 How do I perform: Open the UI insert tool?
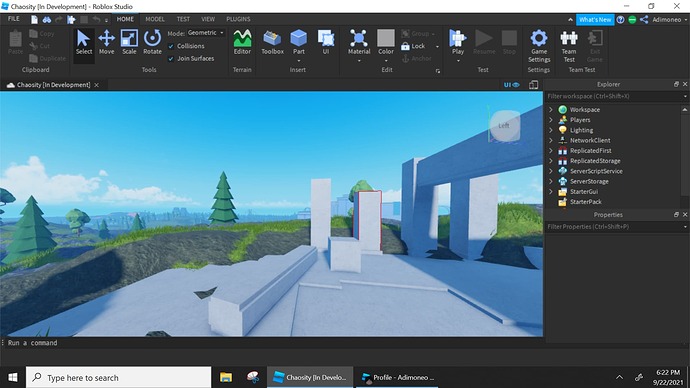[326, 43]
